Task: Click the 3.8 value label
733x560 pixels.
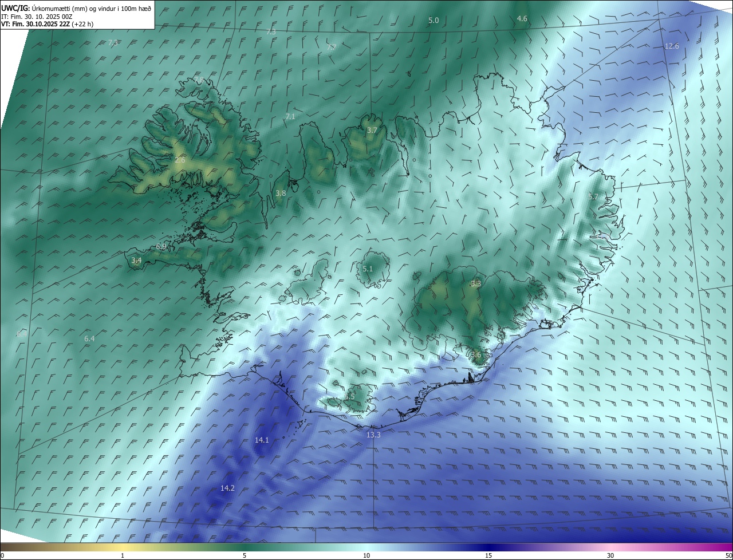Action: click(x=281, y=194)
